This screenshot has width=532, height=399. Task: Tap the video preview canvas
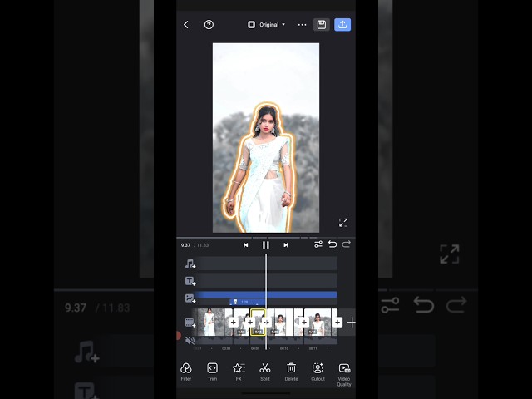[x=266, y=138]
